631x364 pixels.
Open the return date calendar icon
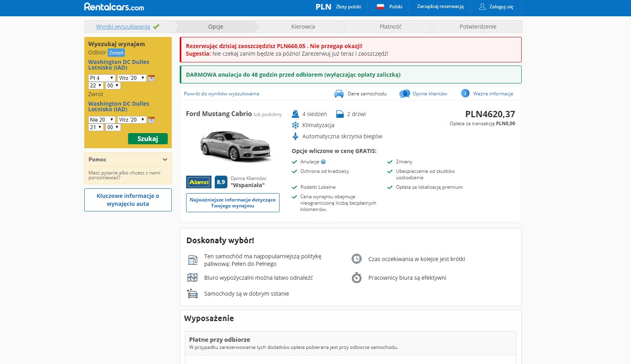click(151, 120)
